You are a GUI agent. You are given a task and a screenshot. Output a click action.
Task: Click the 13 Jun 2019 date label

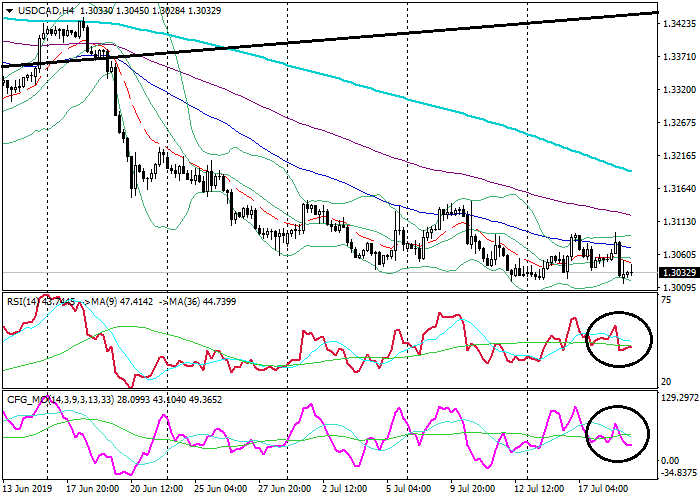(28, 487)
